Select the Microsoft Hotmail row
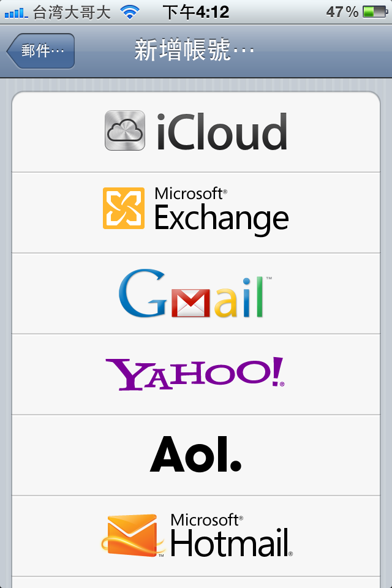The height and width of the screenshot is (588, 392). point(196,536)
